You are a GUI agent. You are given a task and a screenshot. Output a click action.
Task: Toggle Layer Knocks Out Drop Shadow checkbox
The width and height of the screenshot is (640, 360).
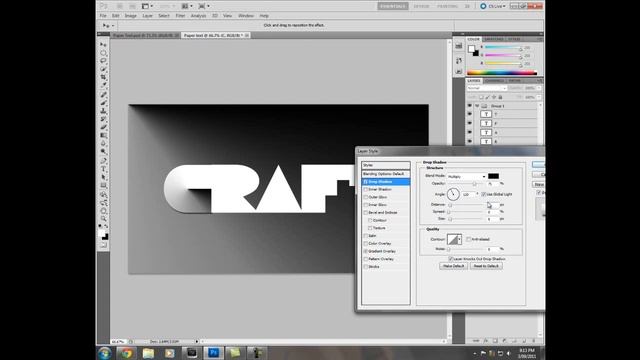[x=451, y=259]
